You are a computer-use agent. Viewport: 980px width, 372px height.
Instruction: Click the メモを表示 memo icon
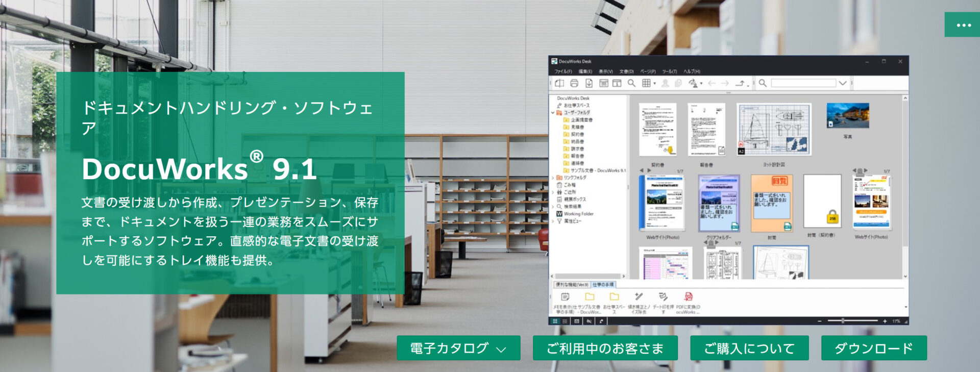pyautogui.click(x=565, y=296)
